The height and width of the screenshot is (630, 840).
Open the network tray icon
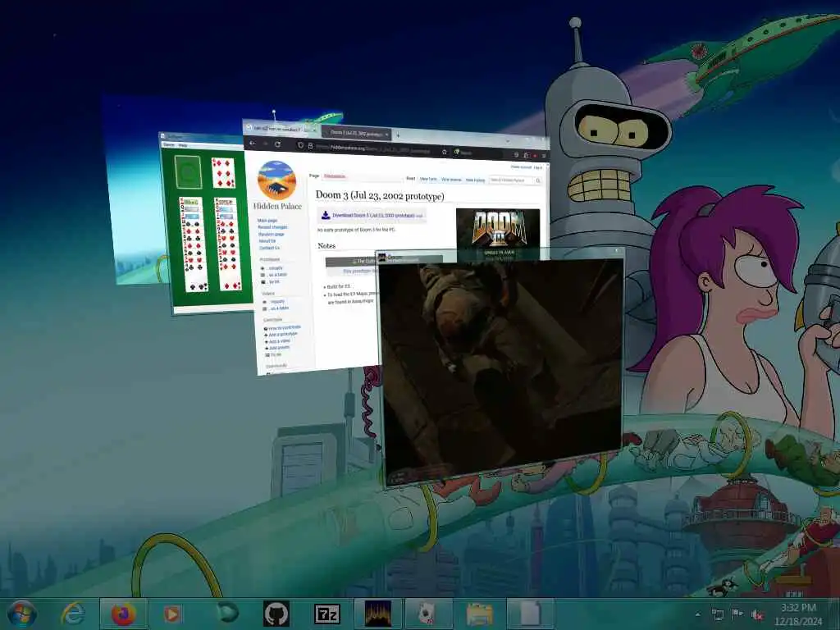point(717,614)
